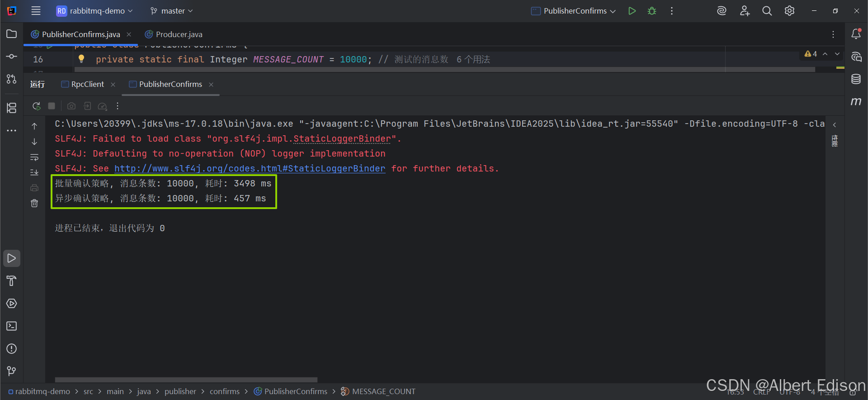This screenshot has width=868, height=400.
Task: Open the AI Assistant swirl icon
Action: click(722, 11)
